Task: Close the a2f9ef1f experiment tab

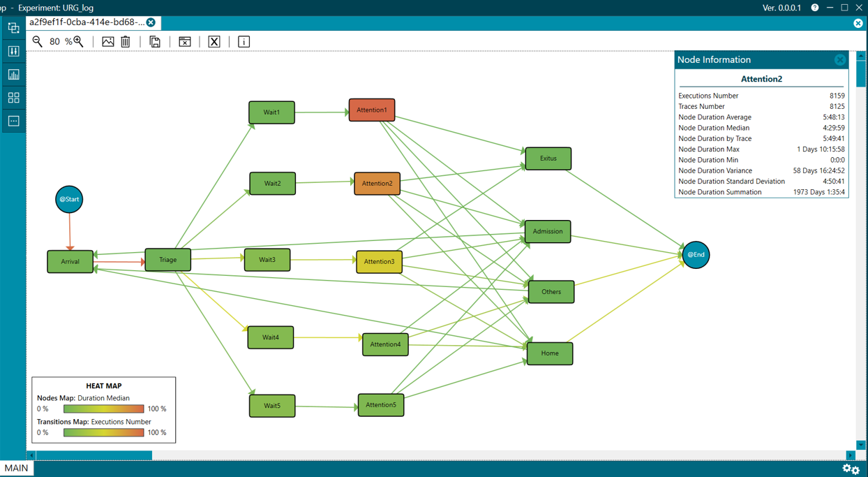Action: [x=151, y=22]
